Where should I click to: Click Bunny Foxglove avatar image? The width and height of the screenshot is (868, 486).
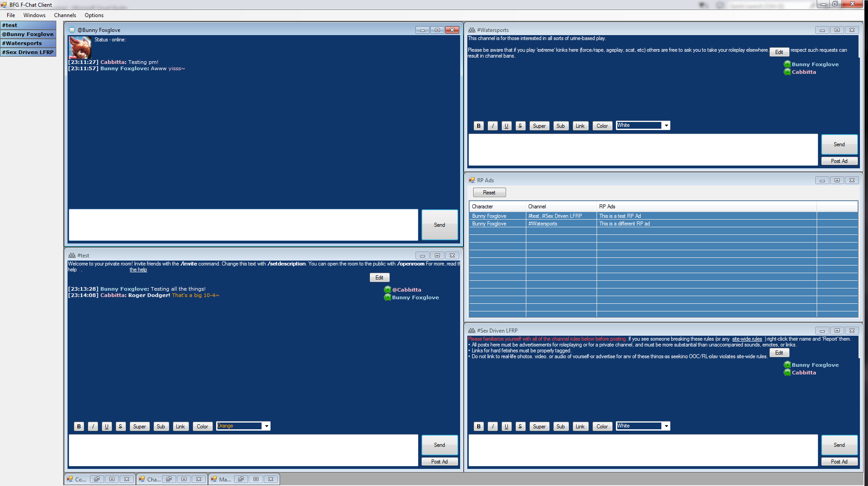click(x=80, y=48)
